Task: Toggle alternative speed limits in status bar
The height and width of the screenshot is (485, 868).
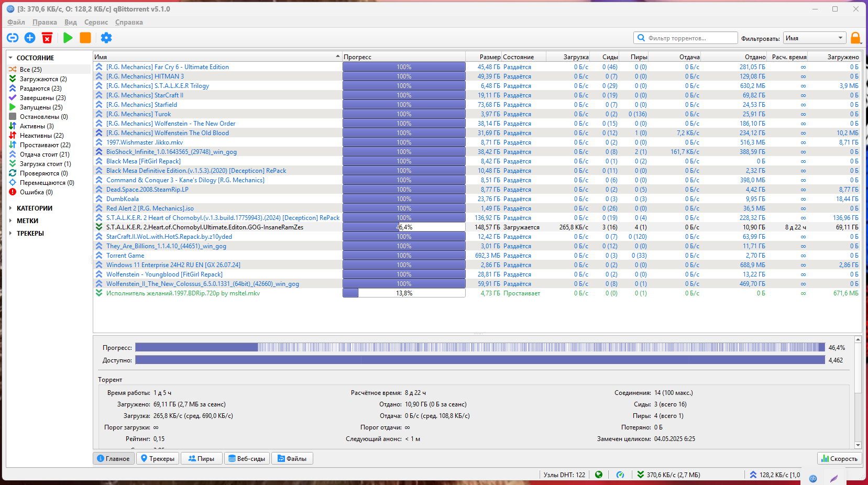Action: 620,475
